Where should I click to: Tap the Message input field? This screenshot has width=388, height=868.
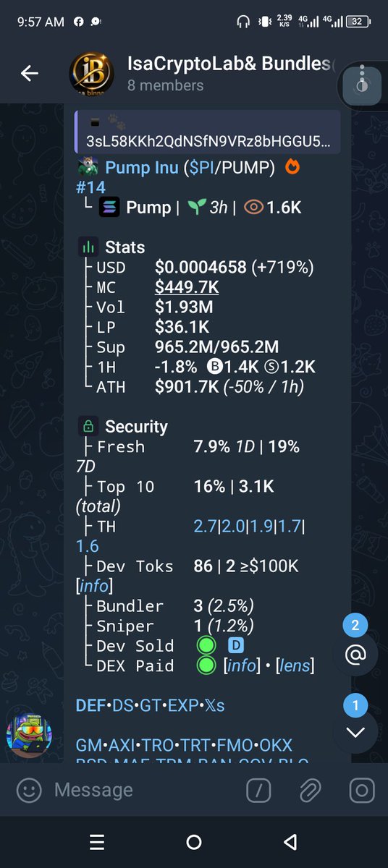pyautogui.click(x=145, y=790)
